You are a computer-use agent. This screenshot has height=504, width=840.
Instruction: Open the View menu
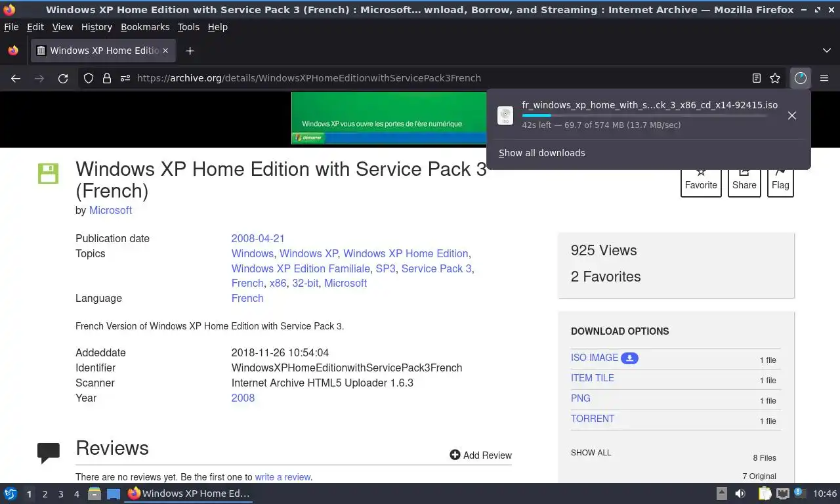(62, 27)
